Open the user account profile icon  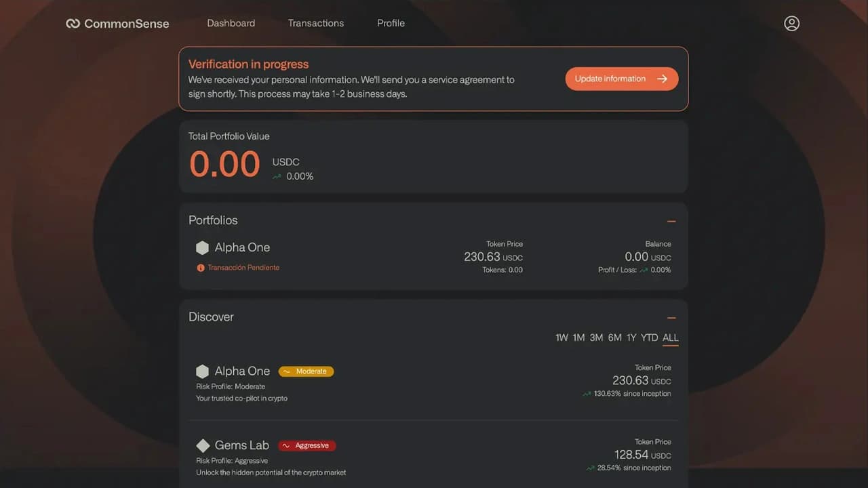coord(791,24)
